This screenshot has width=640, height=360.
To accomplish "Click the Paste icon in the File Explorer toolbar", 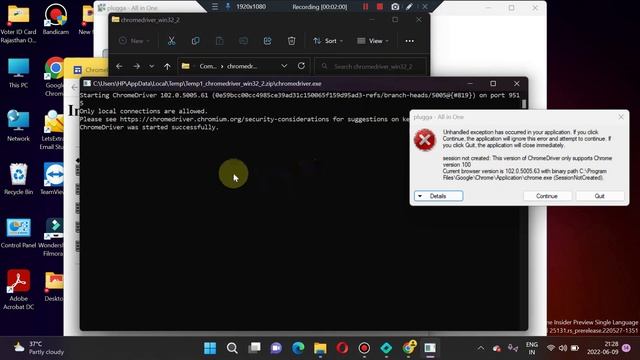I will 219,41.
